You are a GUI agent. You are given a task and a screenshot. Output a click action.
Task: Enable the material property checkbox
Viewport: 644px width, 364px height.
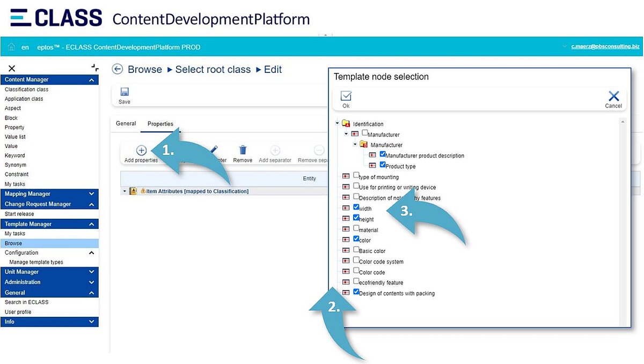point(356,228)
